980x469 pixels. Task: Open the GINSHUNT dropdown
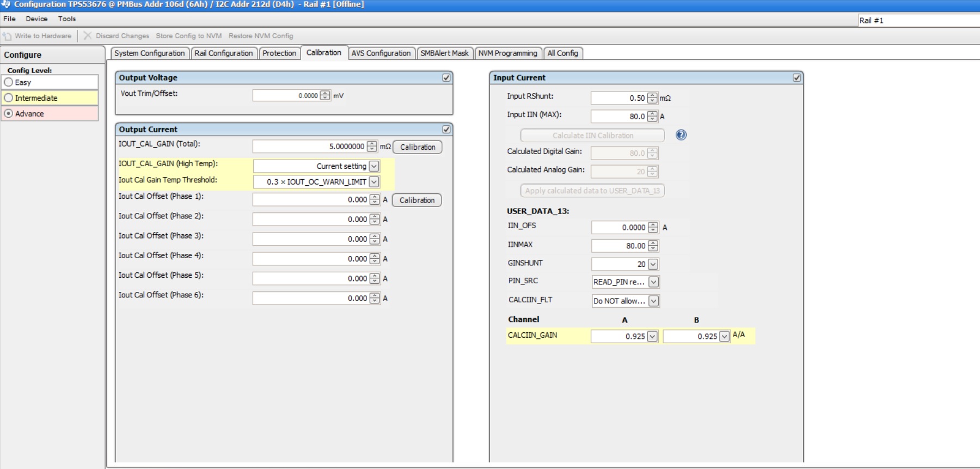(x=653, y=264)
